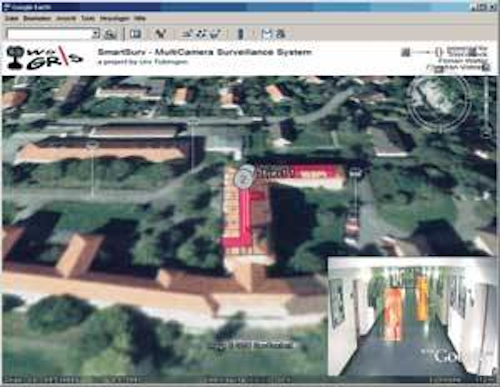Open the Datei menu
Image resolution: width=500 pixels, height=387 pixels.
(11, 19)
